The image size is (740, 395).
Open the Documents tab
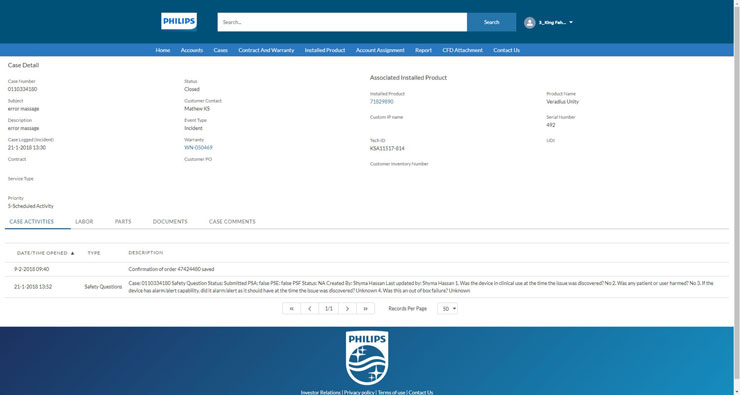[x=170, y=221]
